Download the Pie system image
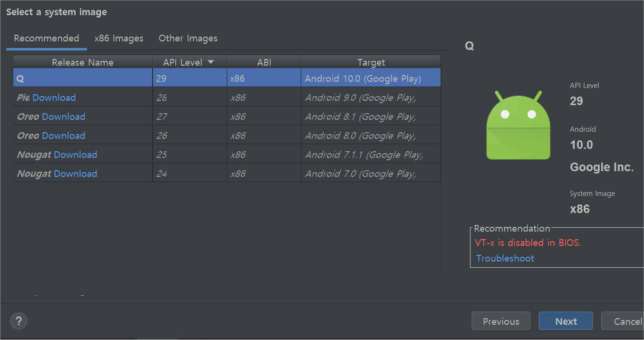This screenshot has width=644, height=340. (54, 97)
